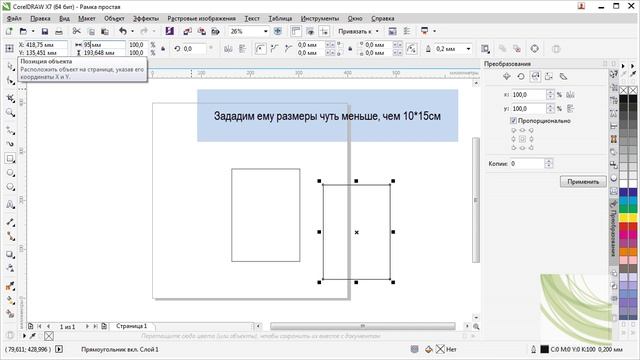Open the Правка menu

point(40,18)
